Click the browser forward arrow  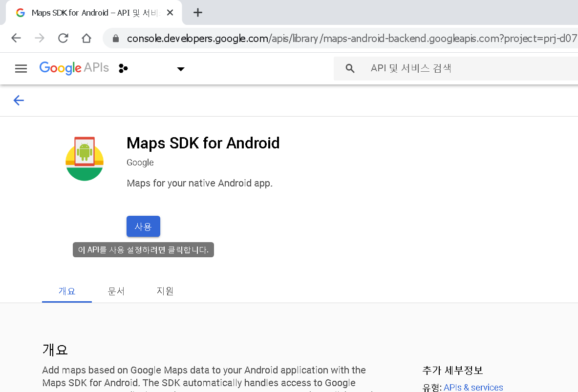pyautogui.click(x=40, y=38)
